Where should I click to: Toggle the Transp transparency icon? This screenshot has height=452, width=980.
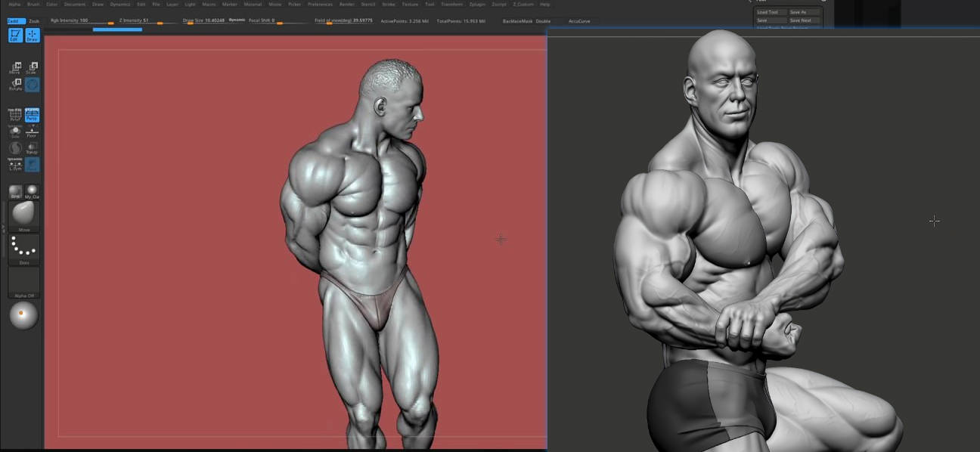pos(32,148)
